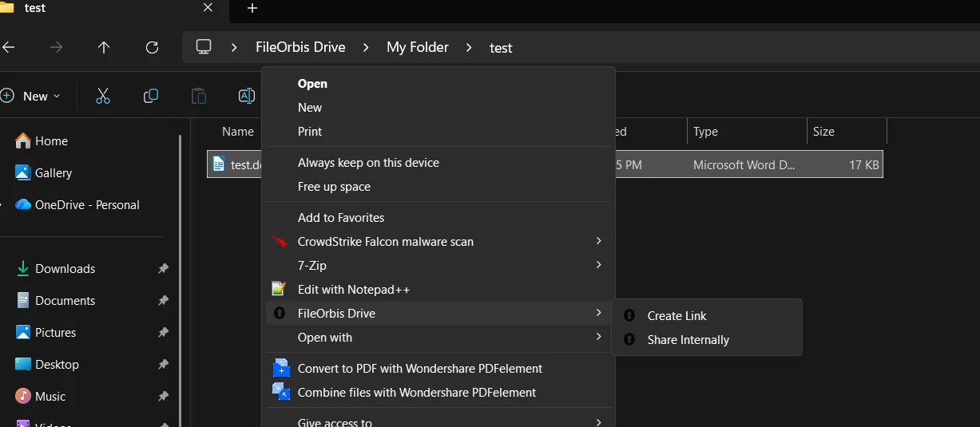Click the Up arrow navigation icon

[104, 48]
